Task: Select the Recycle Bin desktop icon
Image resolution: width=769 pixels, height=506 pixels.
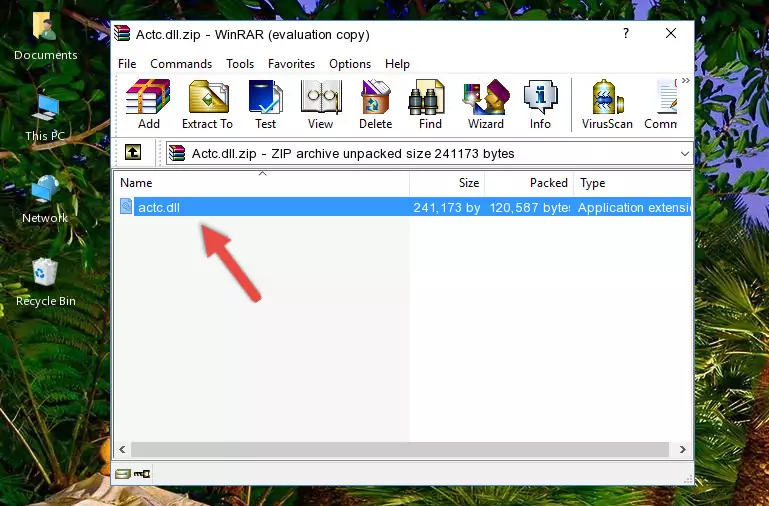Action: (x=46, y=282)
